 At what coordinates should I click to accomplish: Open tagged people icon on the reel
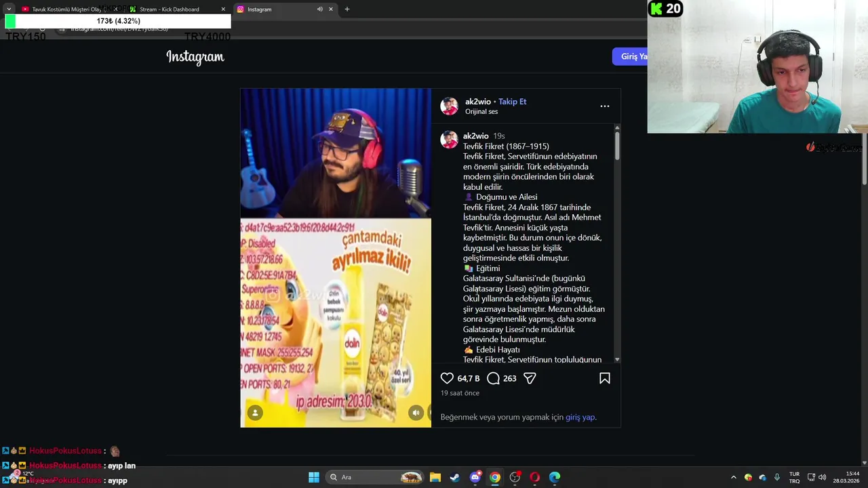pyautogui.click(x=255, y=412)
